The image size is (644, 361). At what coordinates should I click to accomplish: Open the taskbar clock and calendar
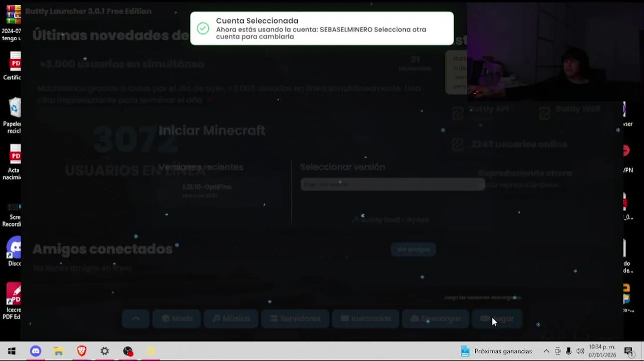coord(602,351)
